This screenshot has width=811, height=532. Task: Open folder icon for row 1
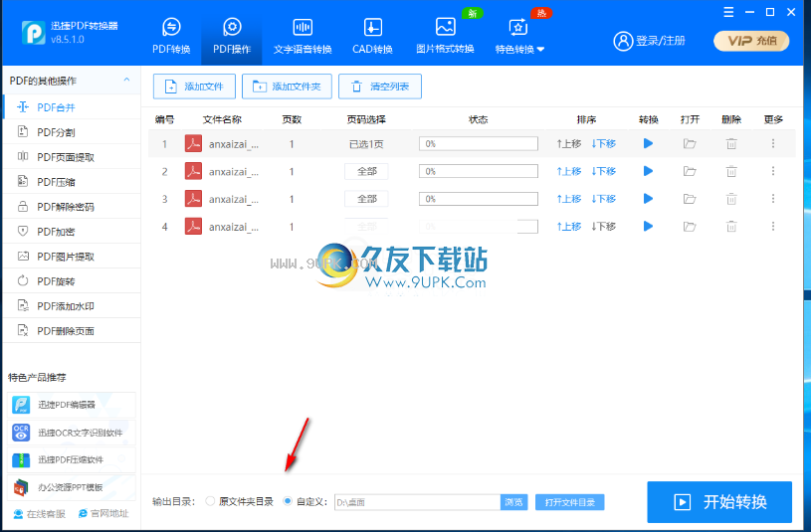click(690, 143)
